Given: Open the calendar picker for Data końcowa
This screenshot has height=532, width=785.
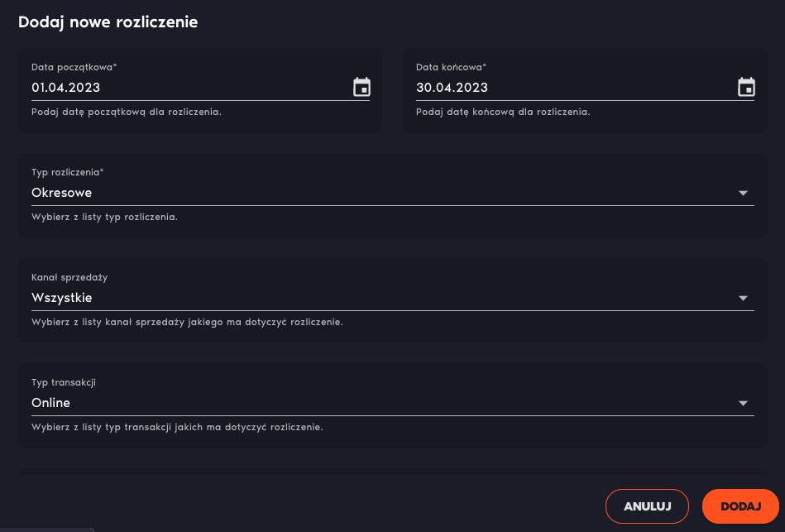Looking at the screenshot, I should pos(746,87).
